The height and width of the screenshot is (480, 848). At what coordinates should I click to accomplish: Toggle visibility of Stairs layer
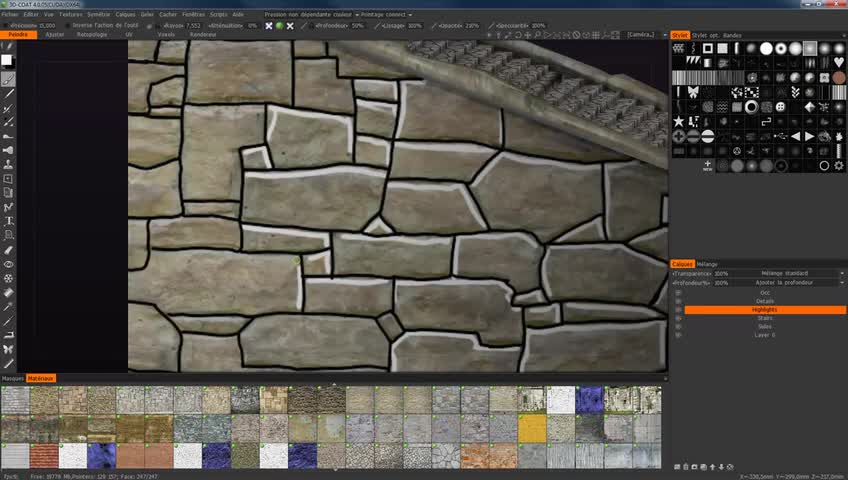tap(678, 318)
